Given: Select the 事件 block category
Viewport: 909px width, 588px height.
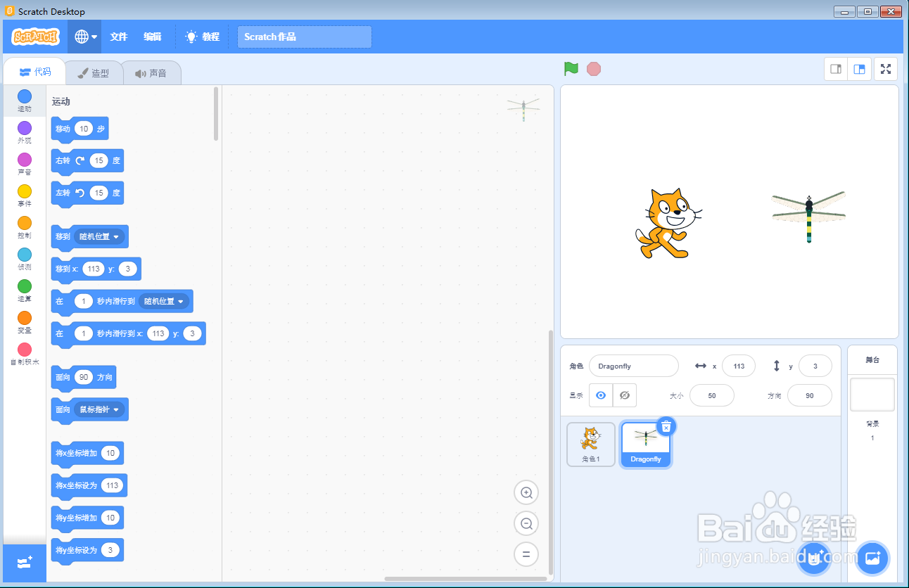Looking at the screenshot, I should (x=25, y=196).
